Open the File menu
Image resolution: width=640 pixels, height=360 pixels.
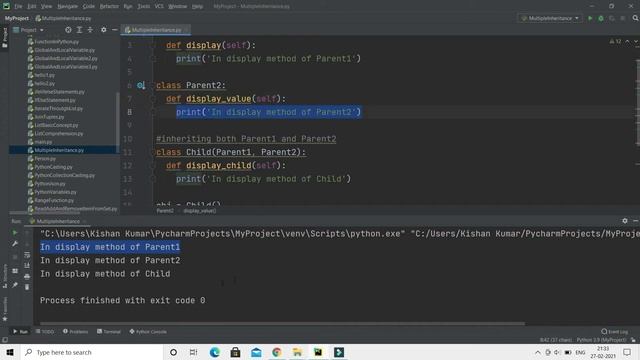tap(18, 6)
